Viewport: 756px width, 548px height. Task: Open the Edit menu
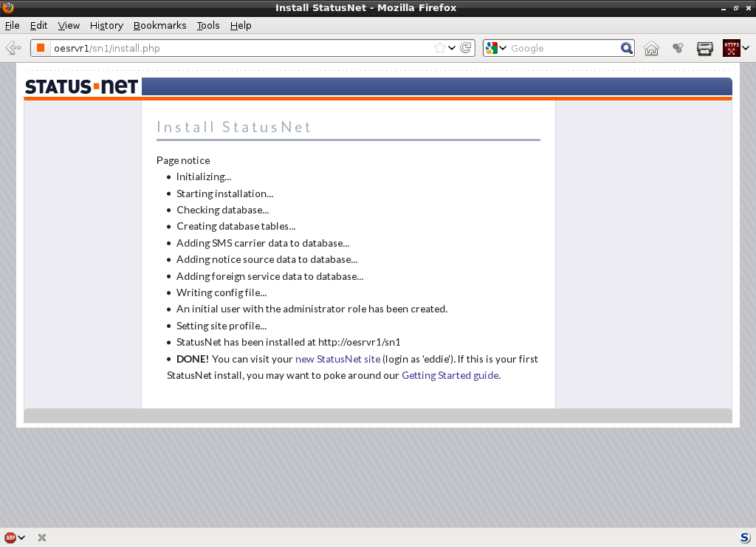[x=38, y=26]
